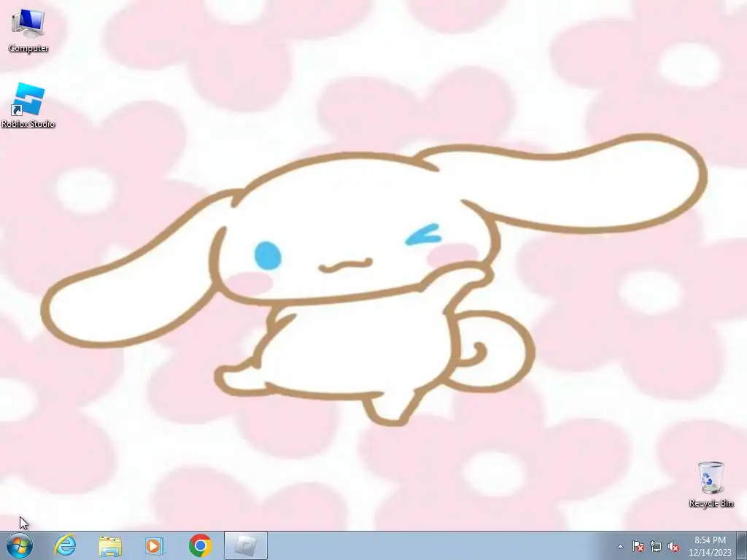Show hidden system tray icons
This screenshot has width=747, height=560.
(x=620, y=546)
